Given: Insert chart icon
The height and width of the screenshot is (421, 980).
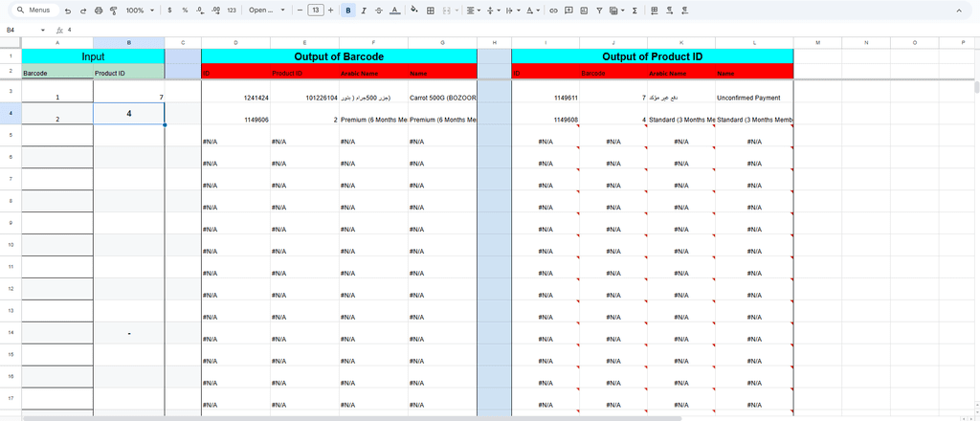Looking at the screenshot, I should (x=584, y=11).
